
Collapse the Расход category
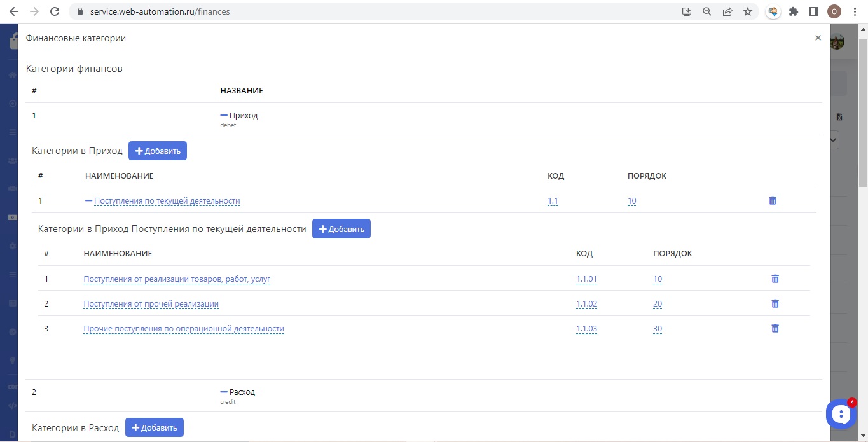(224, 392)
